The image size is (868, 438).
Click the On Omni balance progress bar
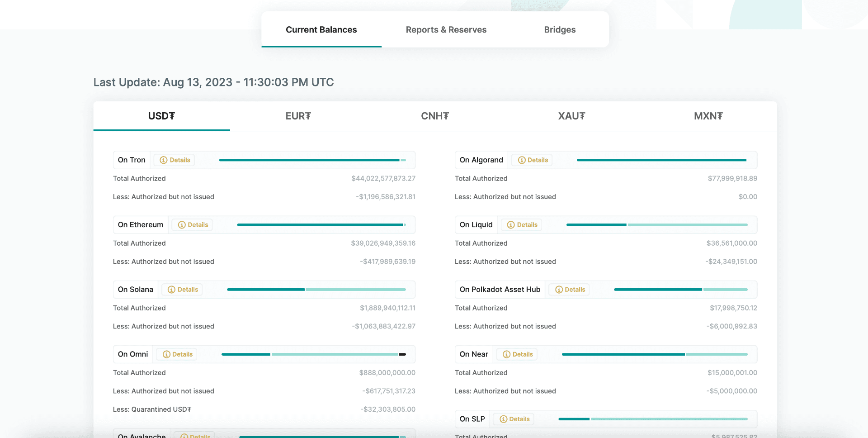tap(314, 354)
